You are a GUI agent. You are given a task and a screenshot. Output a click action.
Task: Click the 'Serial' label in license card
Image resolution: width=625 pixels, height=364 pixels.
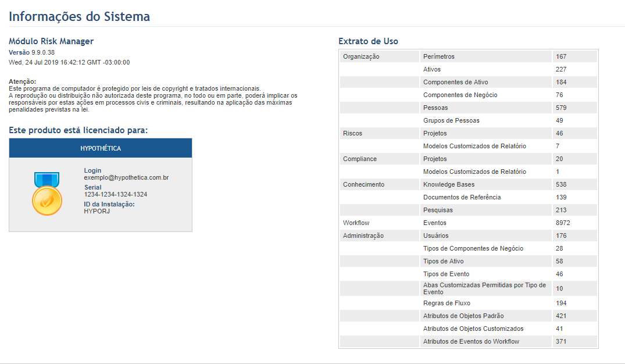93,187
